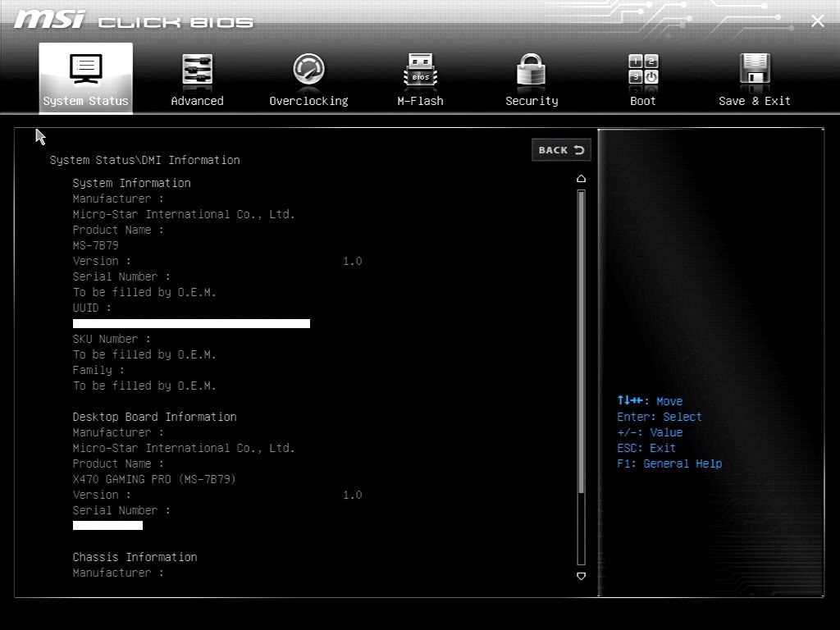The image size is (840, 630).
Task: Open the Save & Exit floppy icon
Action: pos(755,69)
